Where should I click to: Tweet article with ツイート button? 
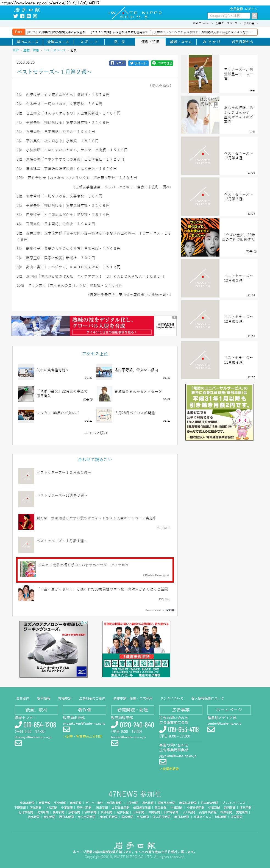[138, 63]
